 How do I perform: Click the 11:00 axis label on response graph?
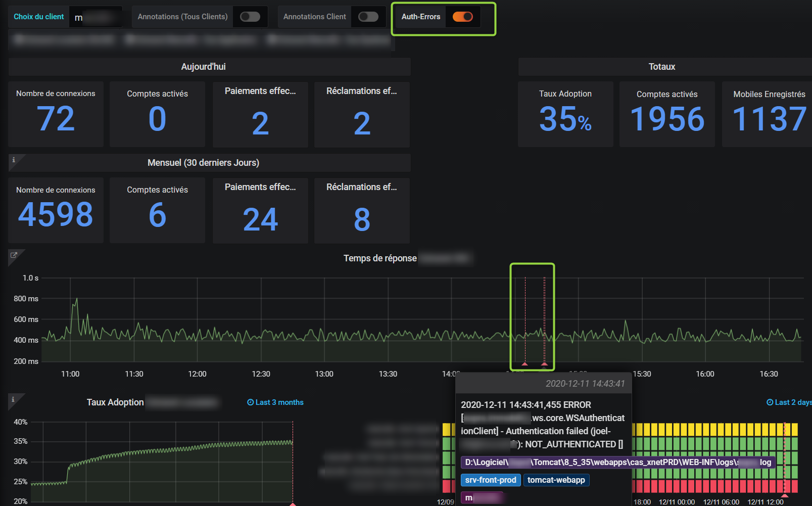(70, 374)
